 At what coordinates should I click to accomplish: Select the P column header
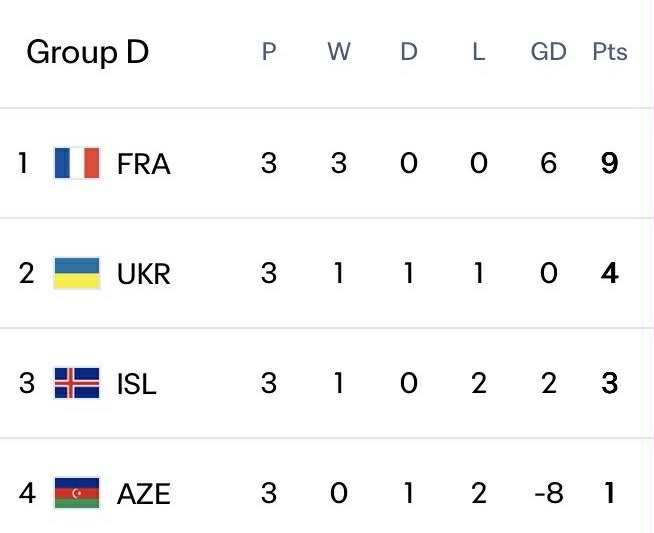coord(268,52)
